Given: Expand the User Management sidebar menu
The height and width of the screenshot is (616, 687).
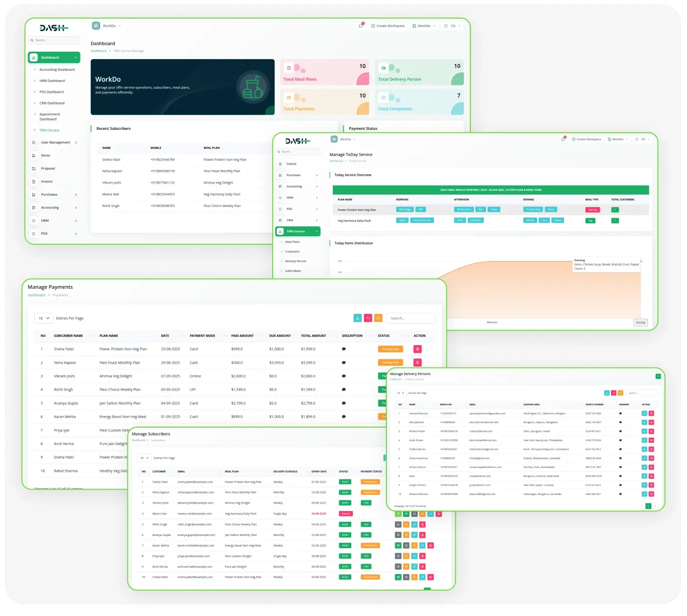Looking at the screenshot, I should pyautogui.click(x=55, y=143).
